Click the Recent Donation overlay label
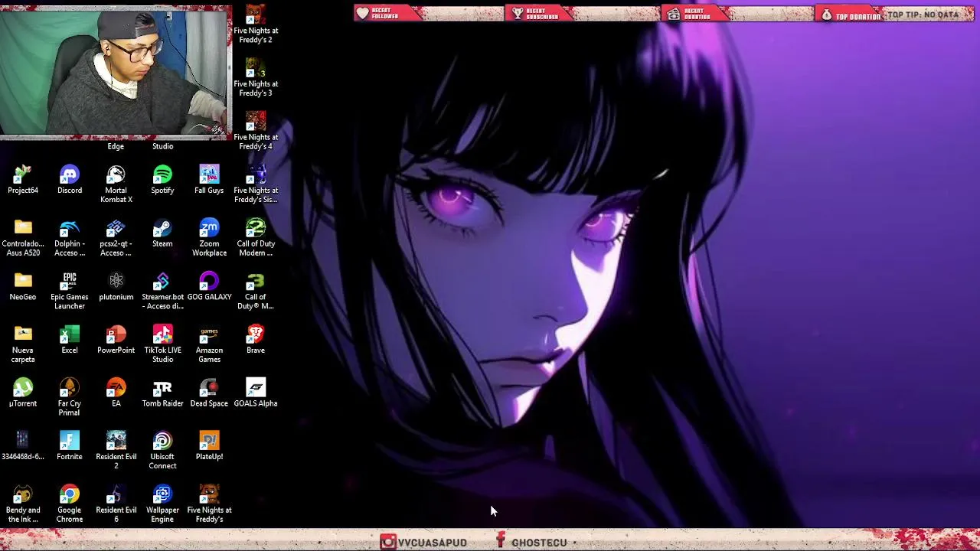Image resolution: width=980 pixels, height=551 pixels. (x=697, y=14)
